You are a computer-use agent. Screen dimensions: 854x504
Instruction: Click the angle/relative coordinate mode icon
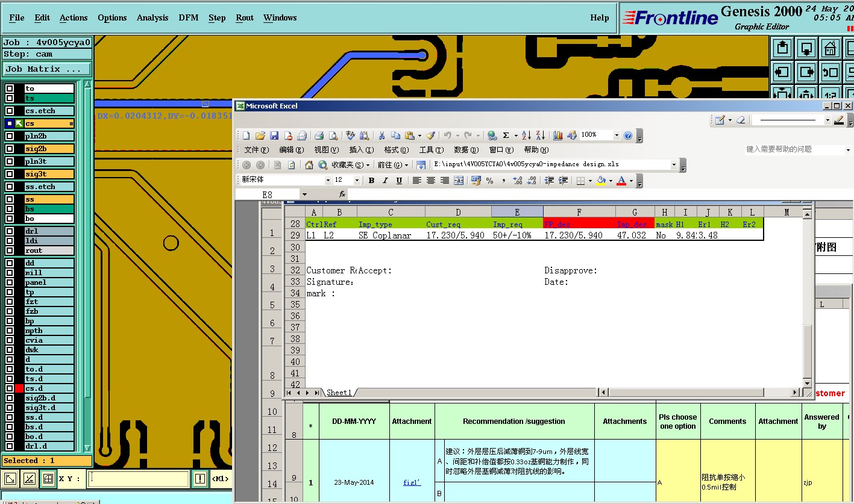point(29,479)
